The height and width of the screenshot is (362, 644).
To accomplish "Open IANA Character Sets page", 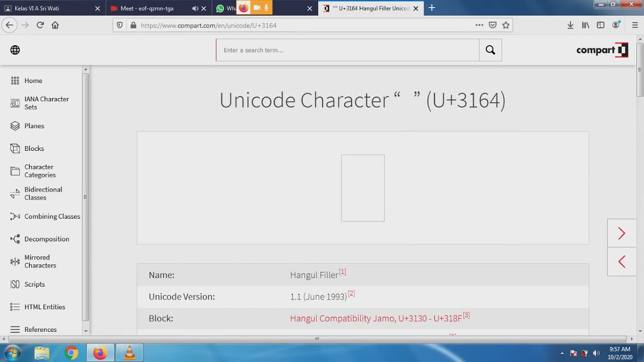I will click(46, 103).
